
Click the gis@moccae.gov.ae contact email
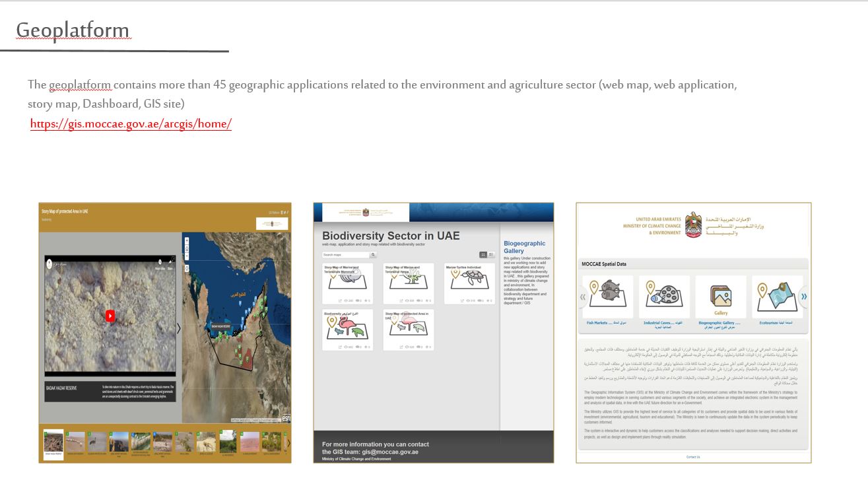click(389, 452)
